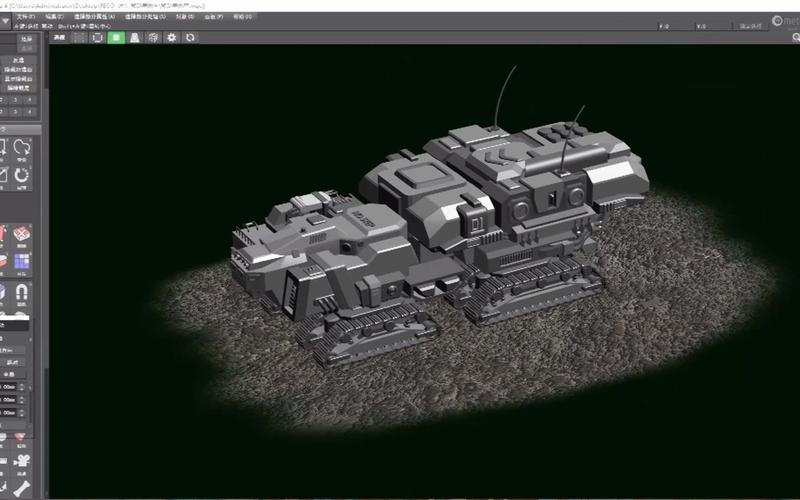The image size is (800, 500).
Task: Toggle the dashed grid display button
Action: [79, 37]
